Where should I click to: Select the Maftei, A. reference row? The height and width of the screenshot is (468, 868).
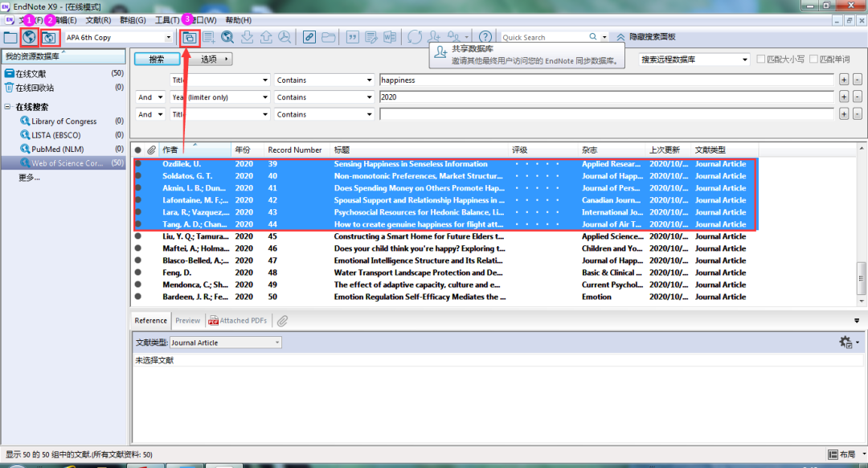point(445,248)
